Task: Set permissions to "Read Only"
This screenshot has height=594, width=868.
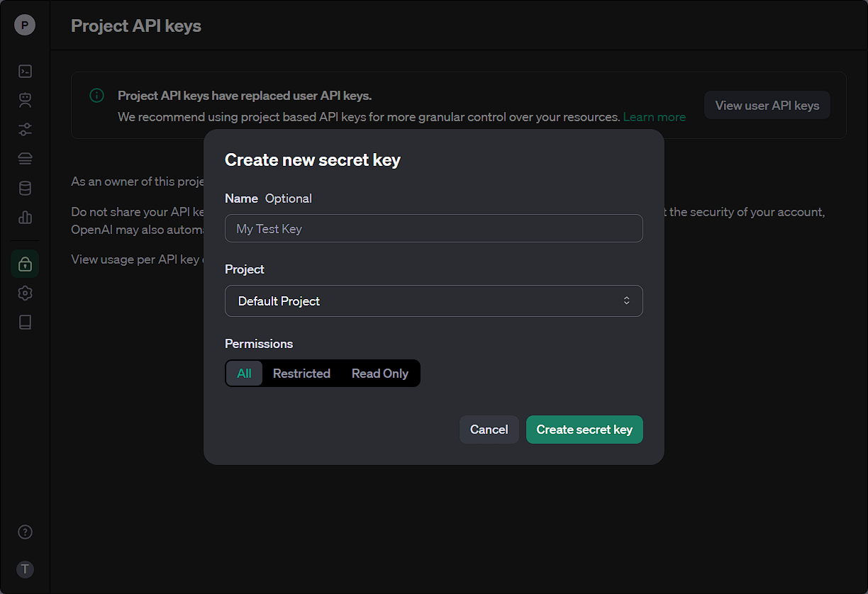Action: (379, 374)
